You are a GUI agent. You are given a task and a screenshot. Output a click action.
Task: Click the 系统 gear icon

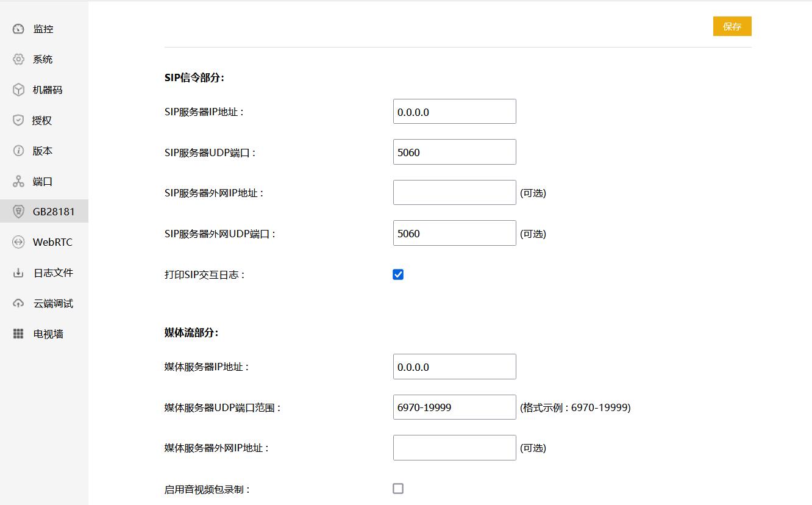coord(18,59)
